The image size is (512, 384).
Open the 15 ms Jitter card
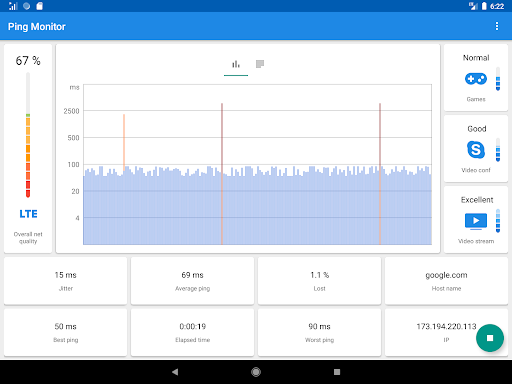pos(66,281)
